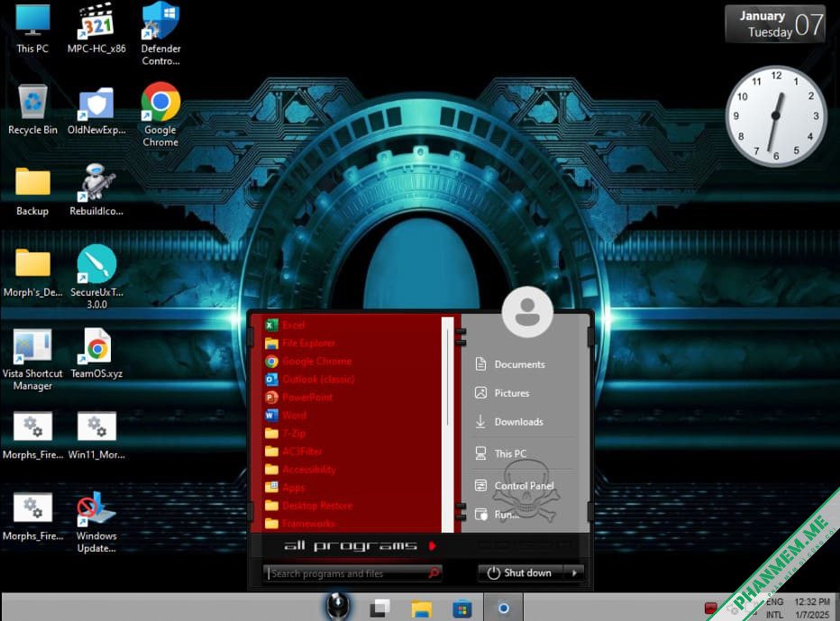Open the MPC-HC_x86 desktop shortcut
This screenshot has width=840, height=621.
[96, 28]
